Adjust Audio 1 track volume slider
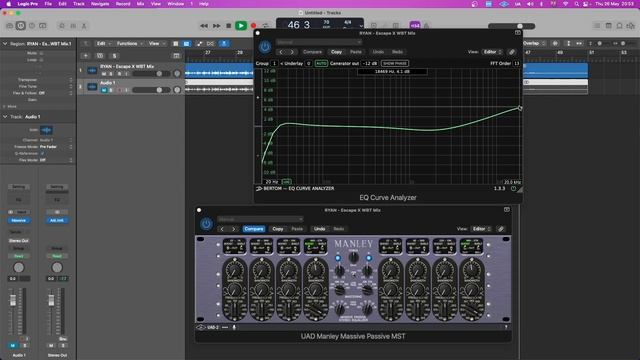This screenshot has height=360, width=640. coord(151,90)
